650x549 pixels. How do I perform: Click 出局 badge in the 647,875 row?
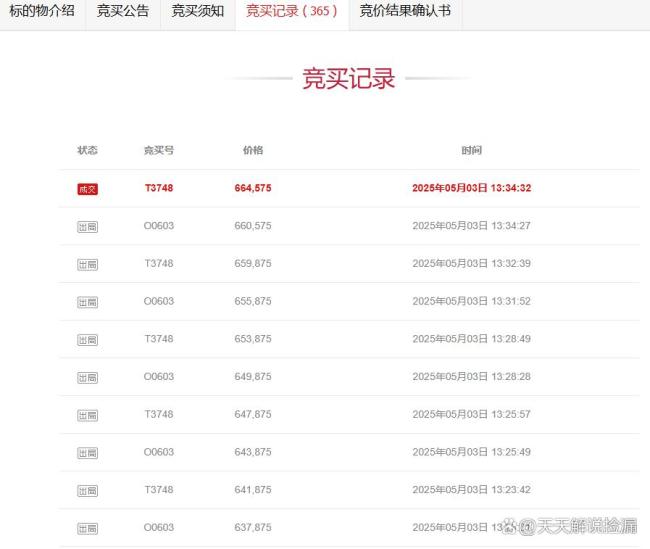click(x=87, y=415)
